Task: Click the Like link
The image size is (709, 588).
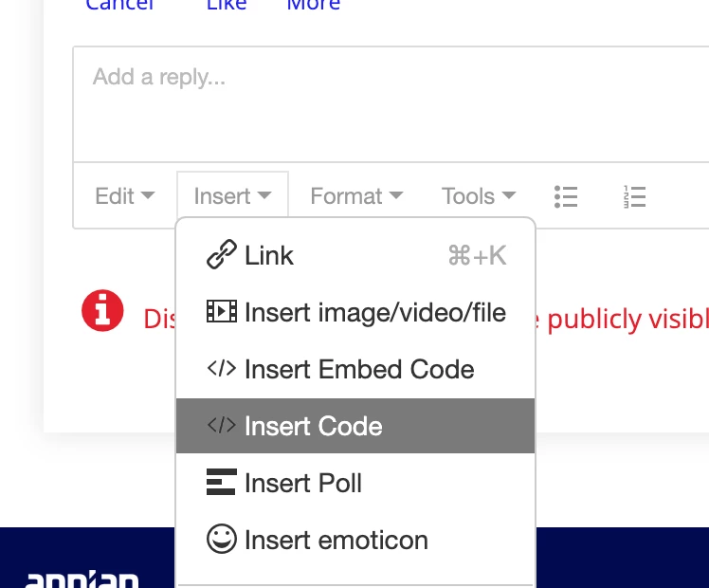Action: (227, 5)
